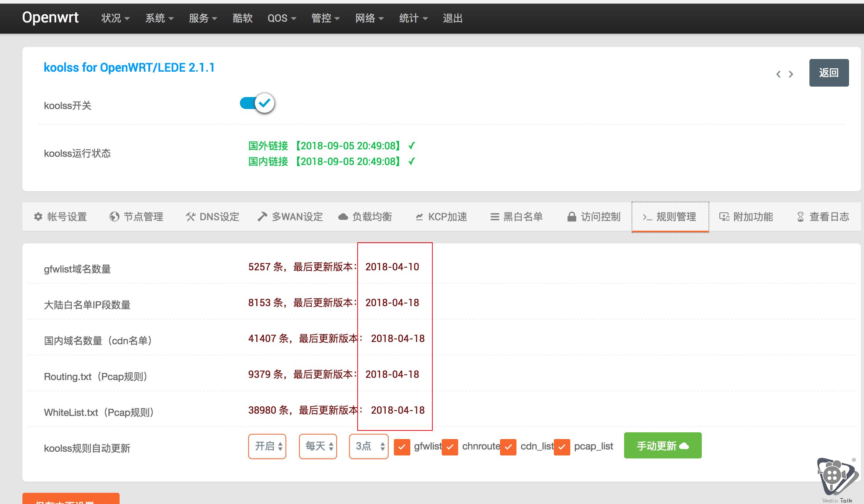This screenshot has width=864, height=504.
Task: Expand the 状况 menu
Action: (115, 18)
